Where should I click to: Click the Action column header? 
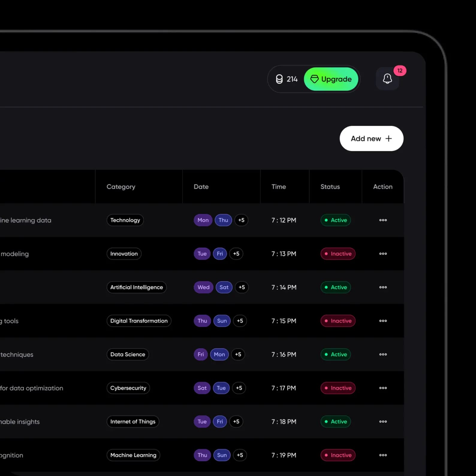(383, 187)
